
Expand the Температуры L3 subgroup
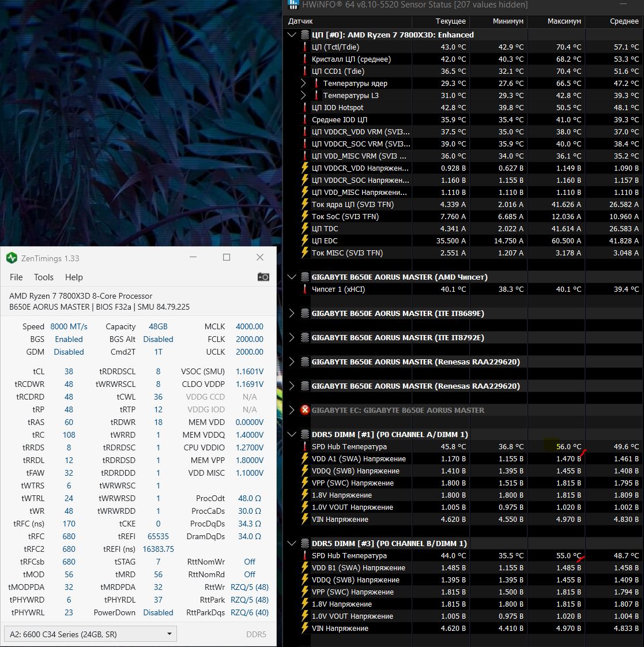(x=303, y=95)
